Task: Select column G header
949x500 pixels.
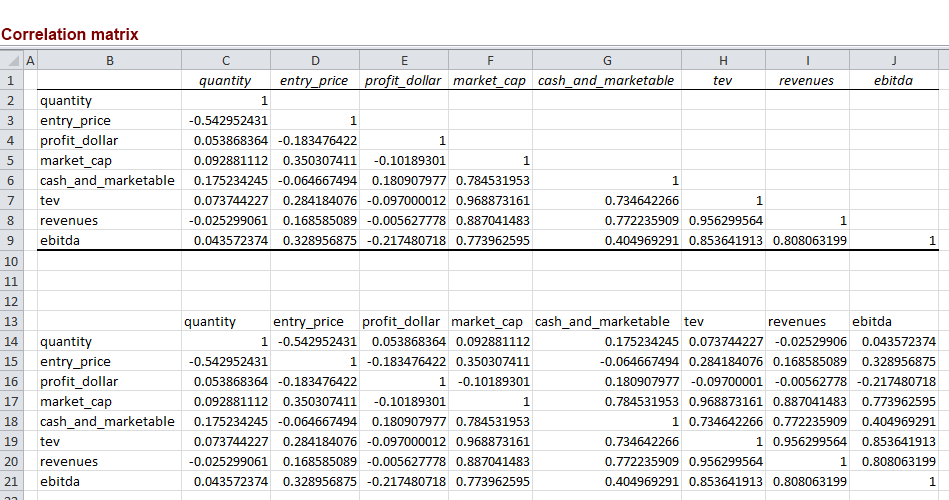Action: [606, 60]
